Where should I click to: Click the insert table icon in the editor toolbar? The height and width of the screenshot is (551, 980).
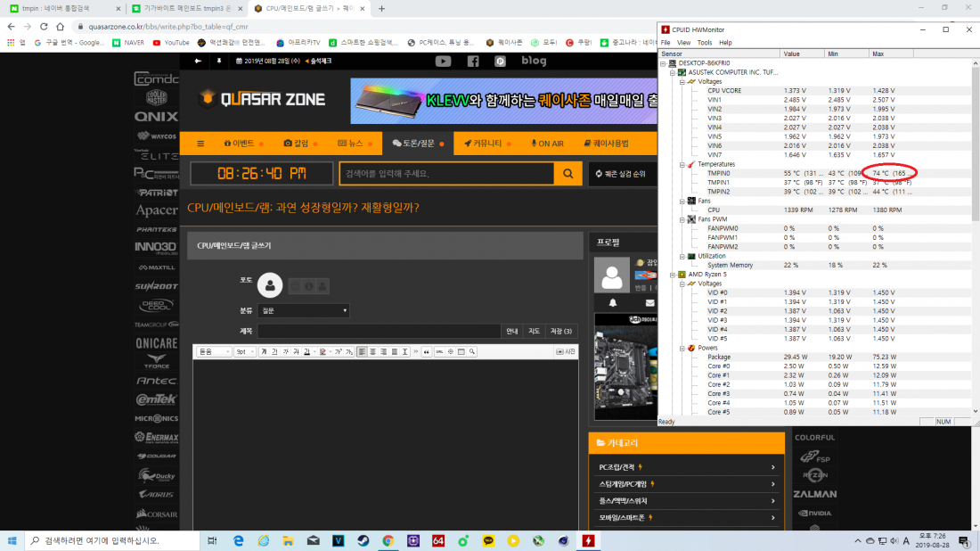pos(461,350)
